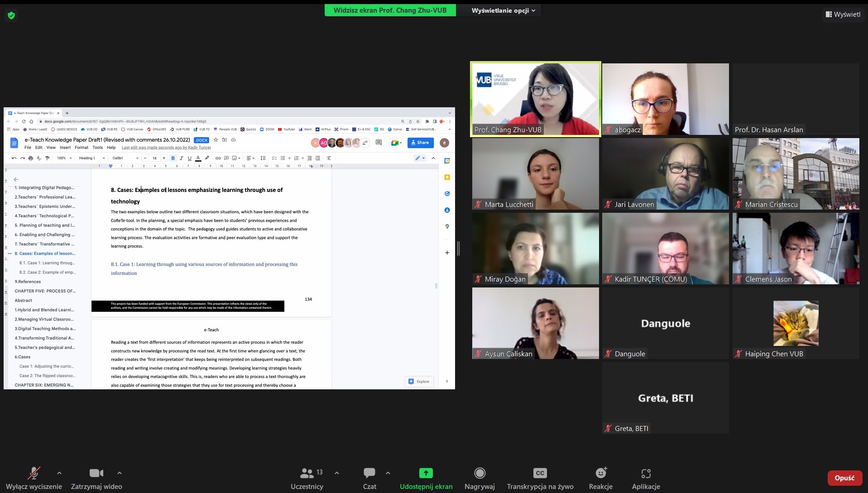Jump to '9.References' in outline

click(x=28, y=282)
